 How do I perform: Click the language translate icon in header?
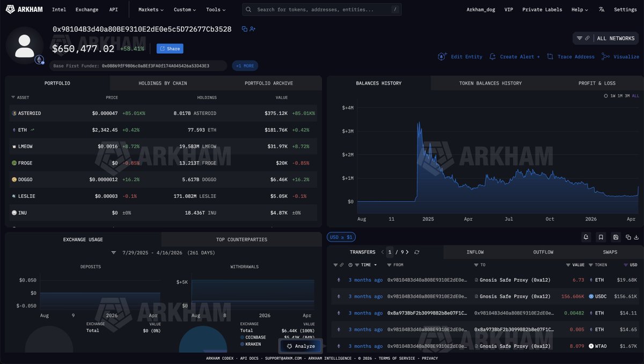(602, 10)
